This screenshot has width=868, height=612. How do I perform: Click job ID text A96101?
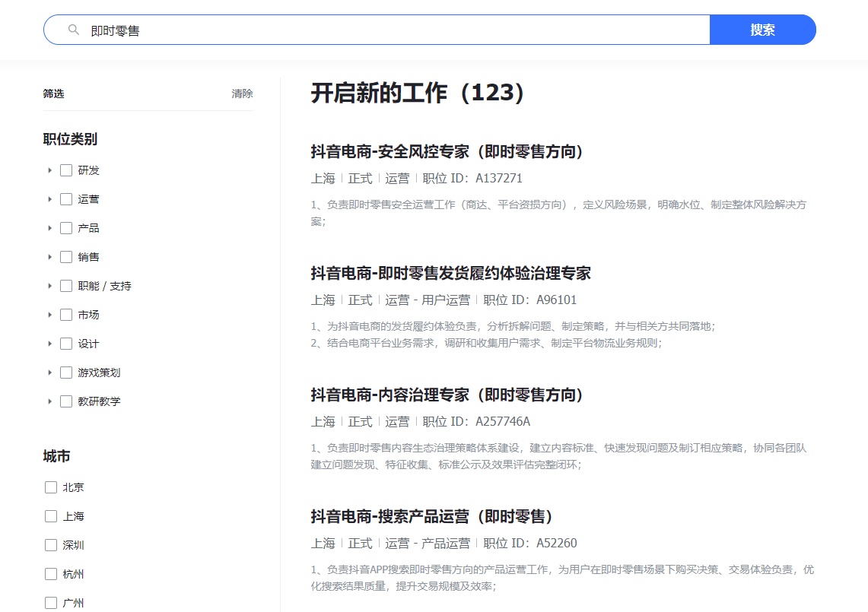pos(556,300)
